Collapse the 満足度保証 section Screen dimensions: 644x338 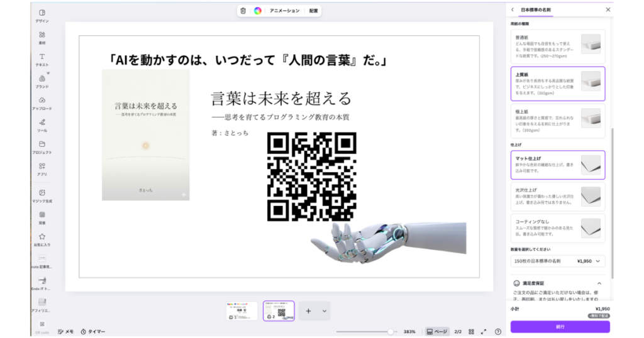pyautogui.click(x=599, y=283)
